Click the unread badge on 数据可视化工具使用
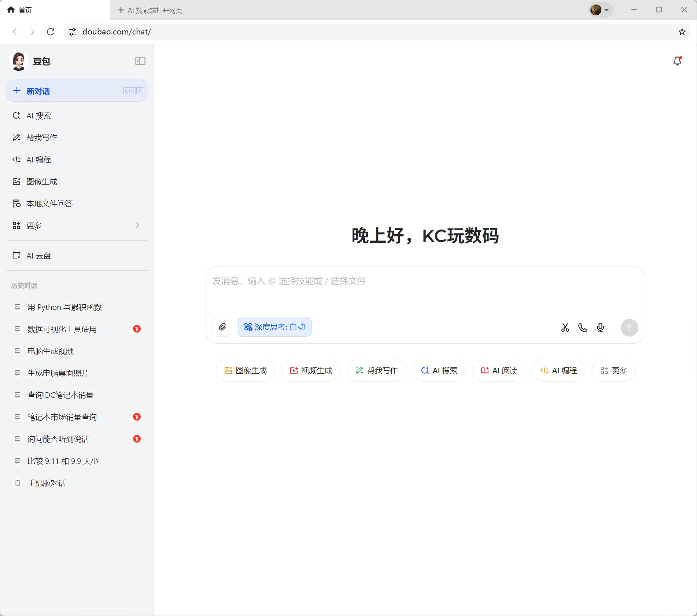Image resolution: width=697 pixels, height=616 pixels. (137, 329)
